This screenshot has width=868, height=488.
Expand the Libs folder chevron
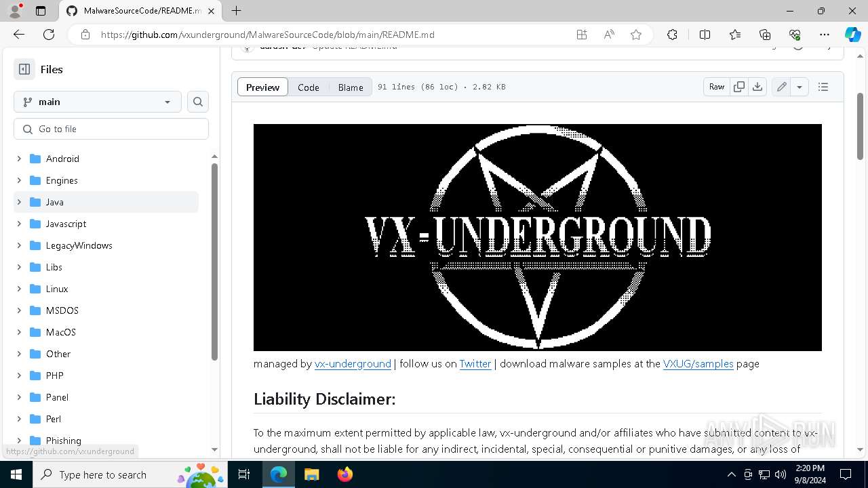coord(19,267)
